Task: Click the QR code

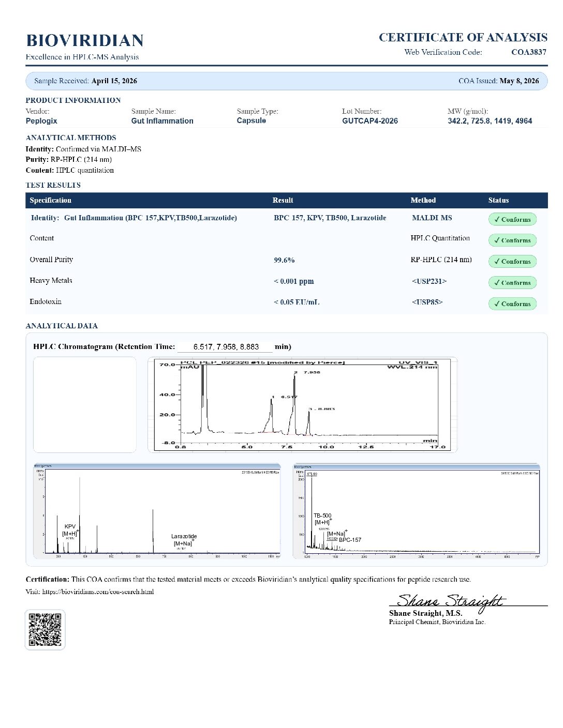Action: tap(45, 629)
